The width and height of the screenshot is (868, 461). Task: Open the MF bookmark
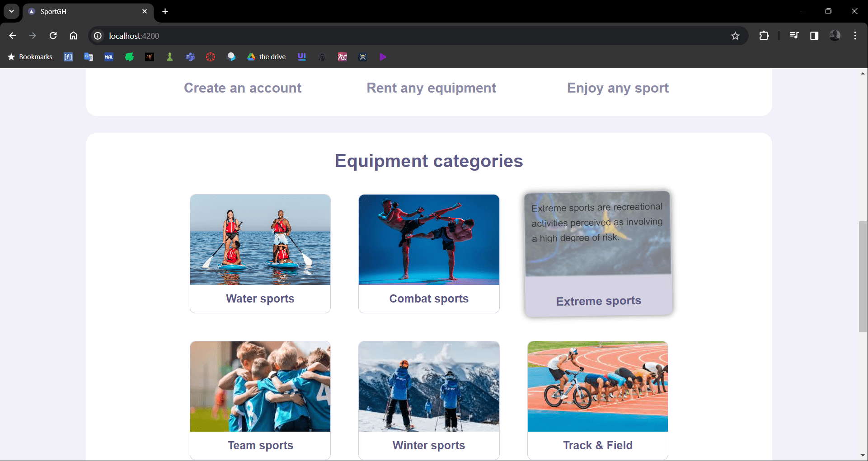150,57
